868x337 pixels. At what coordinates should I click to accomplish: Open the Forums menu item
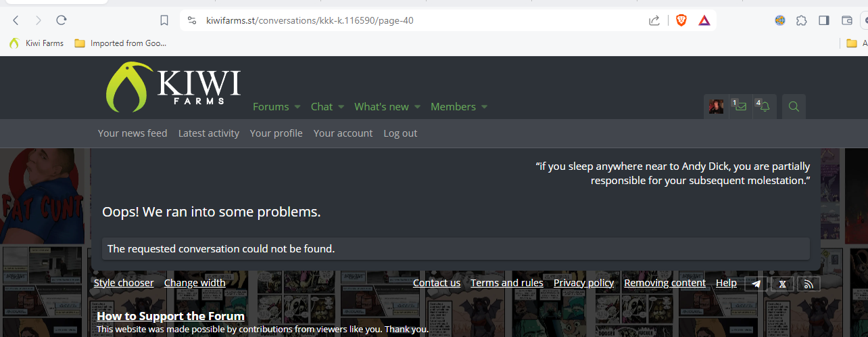click(270, 107)
